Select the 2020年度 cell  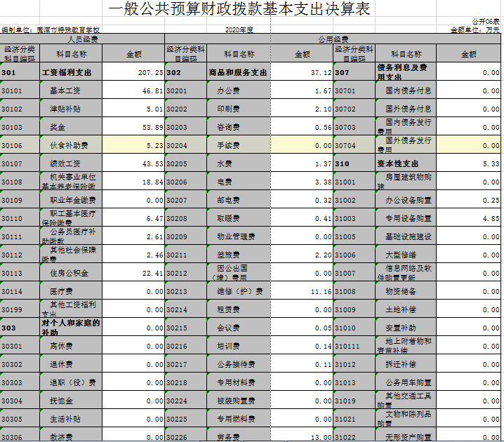point(239,30)
